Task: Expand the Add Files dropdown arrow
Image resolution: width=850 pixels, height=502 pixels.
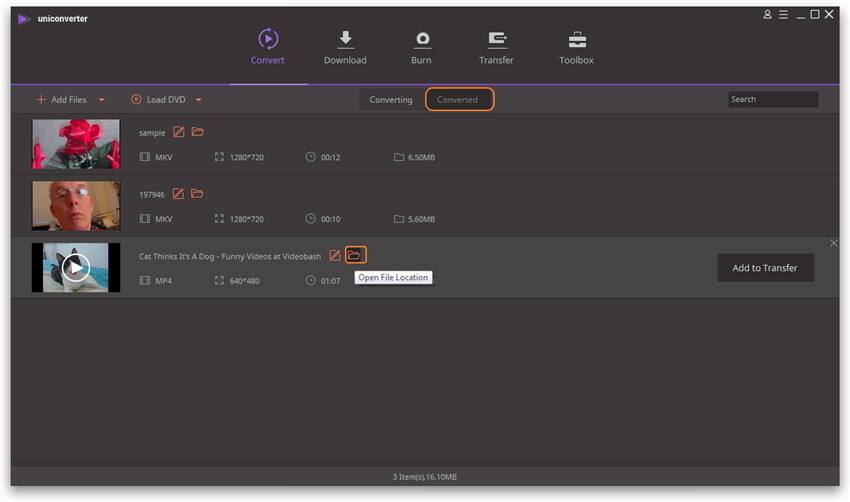Action: click(x=101, y=100)
